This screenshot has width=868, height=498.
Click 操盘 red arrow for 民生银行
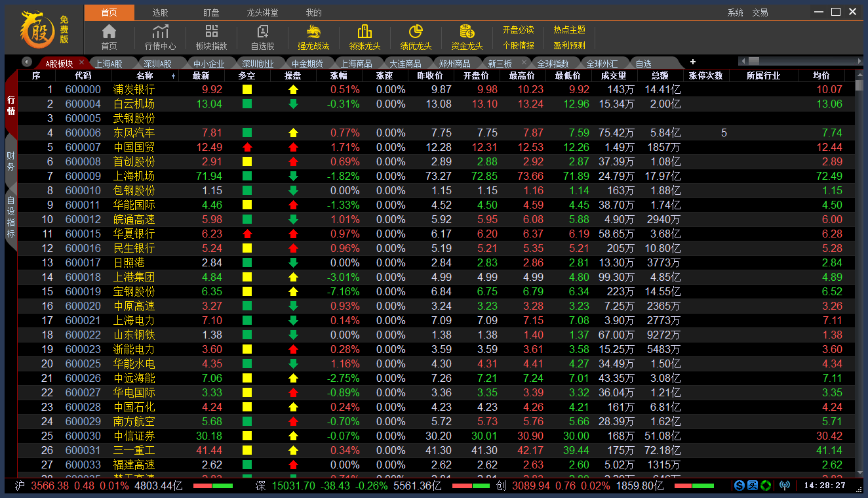click(293, 248)
